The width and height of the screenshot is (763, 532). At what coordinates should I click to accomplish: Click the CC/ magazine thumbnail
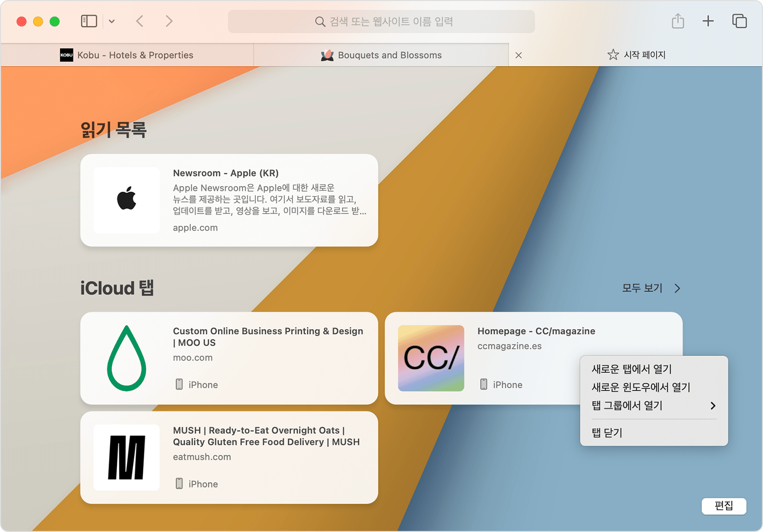pyautogui.click(x=431, y=358)
